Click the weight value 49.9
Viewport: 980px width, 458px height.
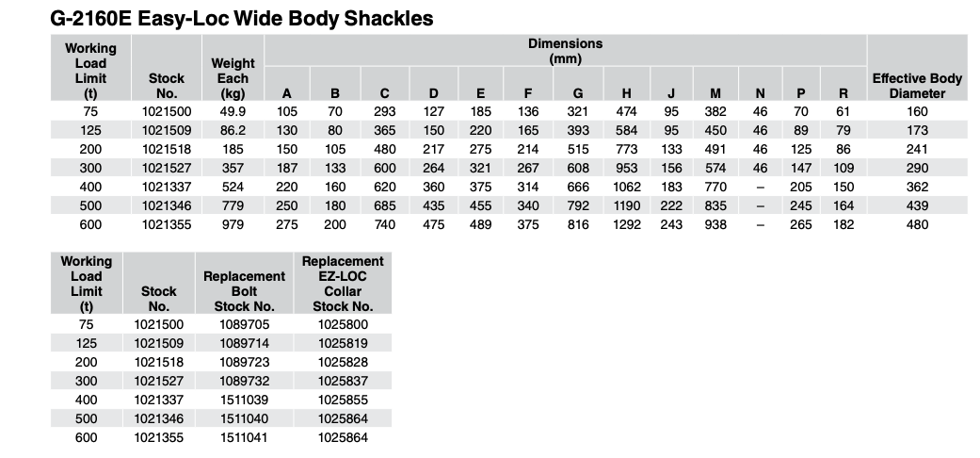tap(233, 112)
